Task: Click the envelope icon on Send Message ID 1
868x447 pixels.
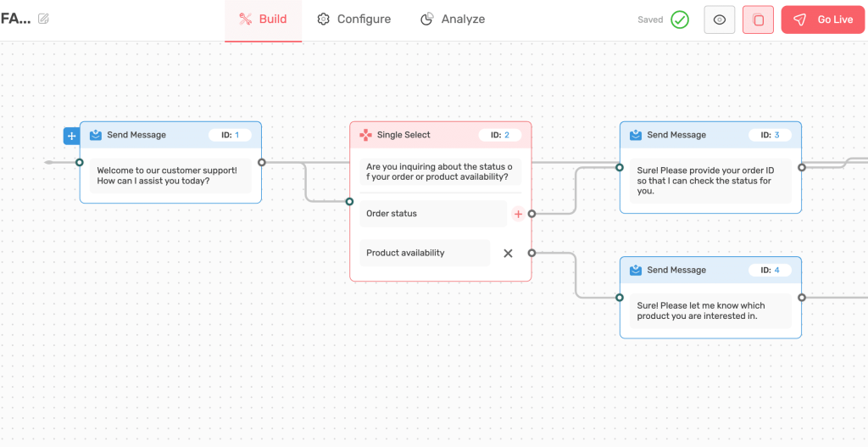Action: (96, 135)
